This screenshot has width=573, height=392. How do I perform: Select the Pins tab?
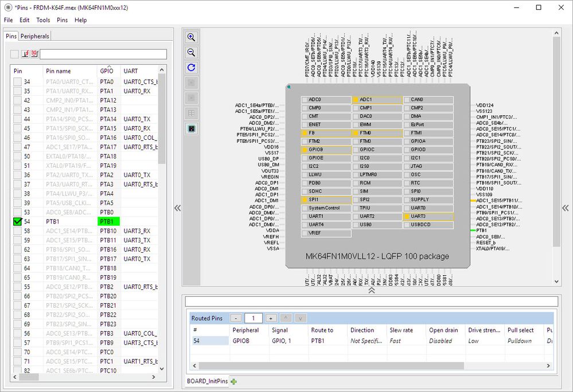click(11, 36)
